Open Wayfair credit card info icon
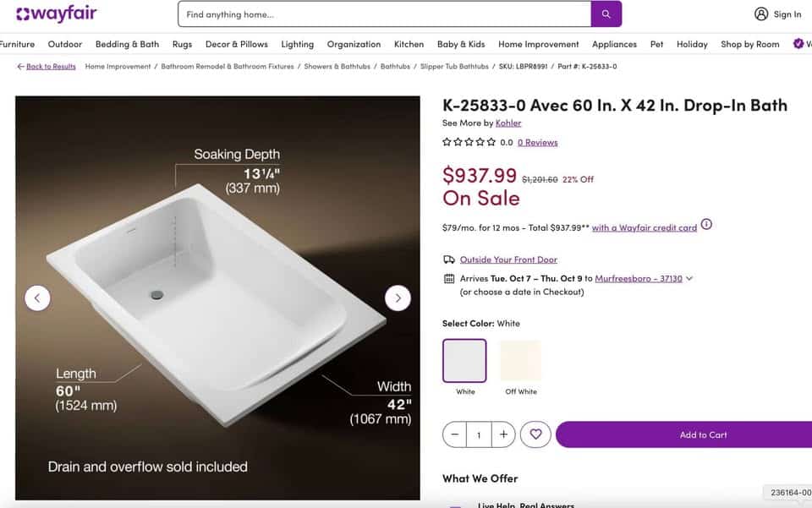 coord(706,225)
